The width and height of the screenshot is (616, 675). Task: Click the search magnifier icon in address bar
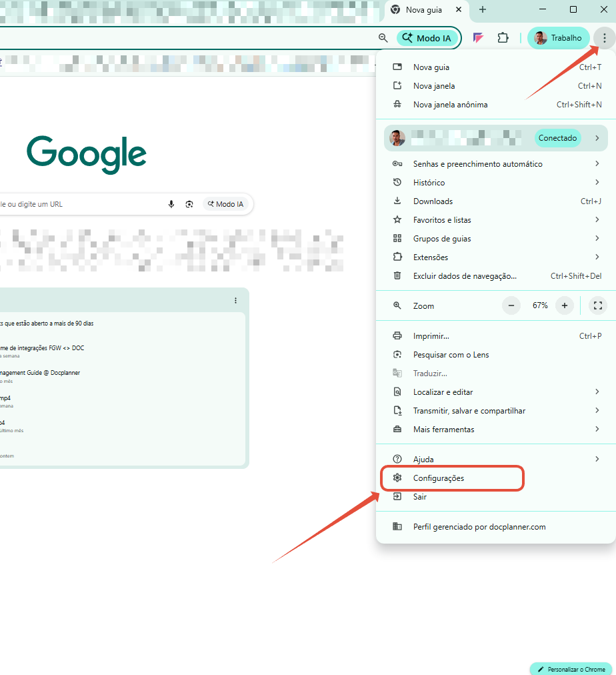[383, 38]
